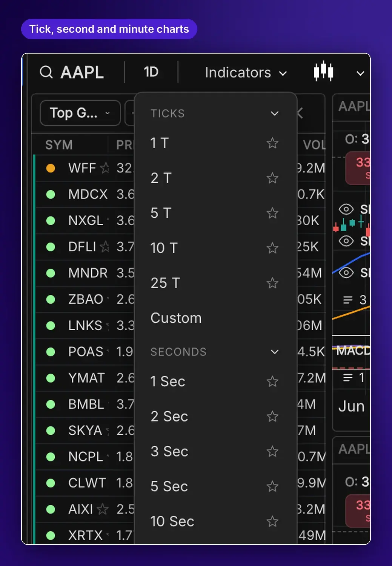
Task: Star the AIXI ticker row
Action: [102, 509]
